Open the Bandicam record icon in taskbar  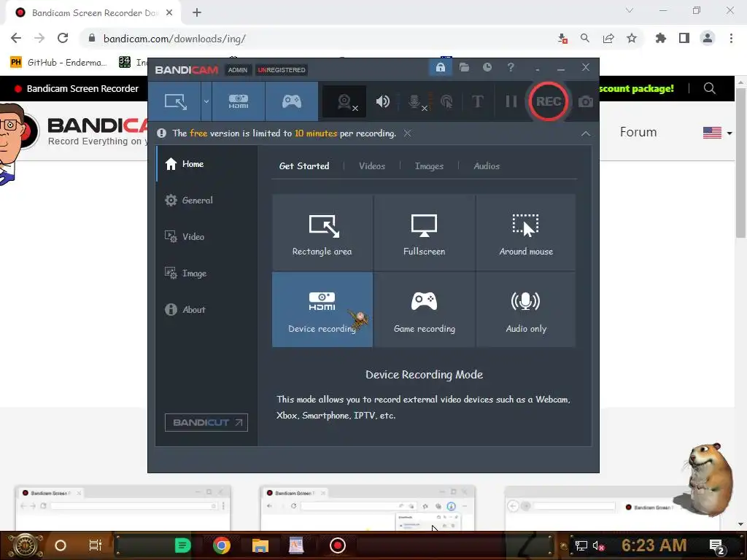pos(338,545)
